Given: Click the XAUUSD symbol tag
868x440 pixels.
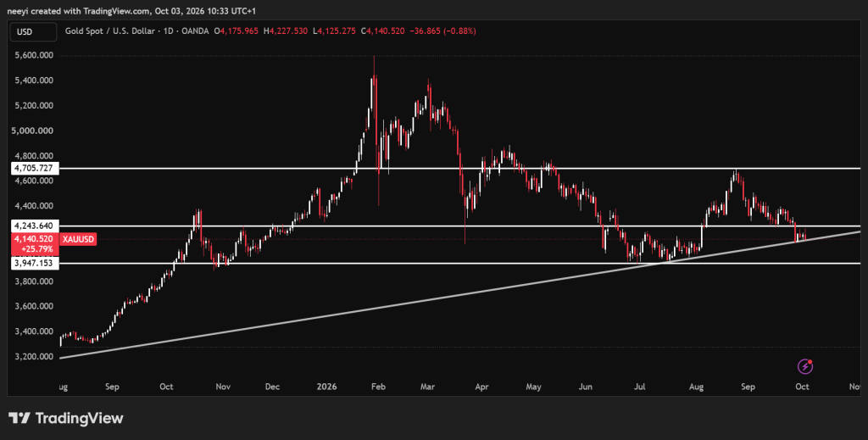Looking at the screenshot, I should (x=78, y=239).
